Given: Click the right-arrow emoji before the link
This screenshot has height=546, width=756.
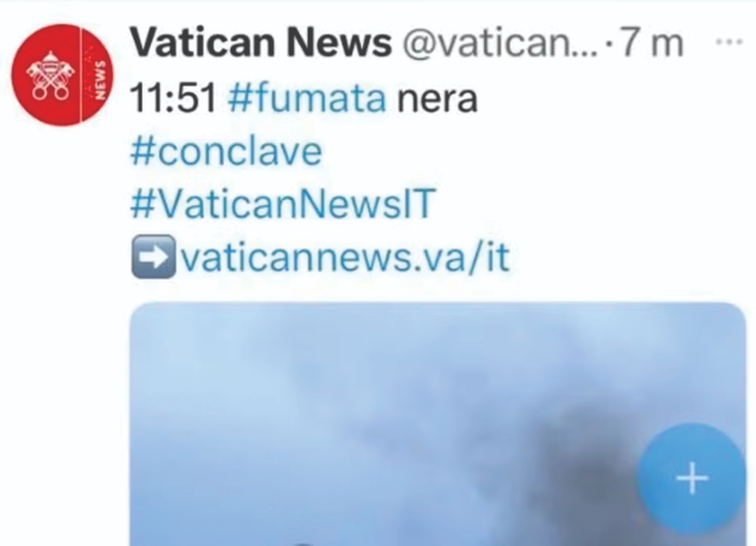Looking at the screenshot, I should pyautogui.click(x=154, y=257).
